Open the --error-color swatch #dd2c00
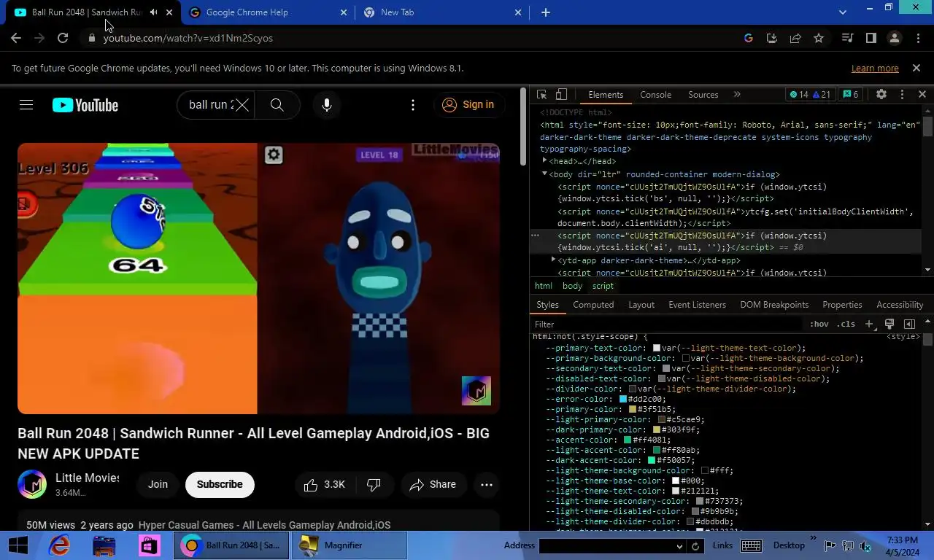 click(x=623, y=399)
